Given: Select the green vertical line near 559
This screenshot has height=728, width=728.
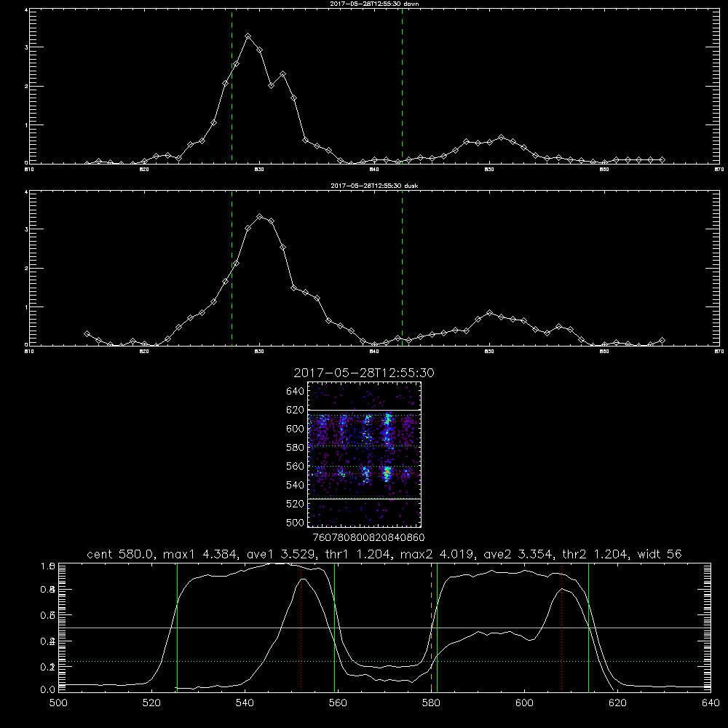Looking at the screenshot, I should [334, 628].
